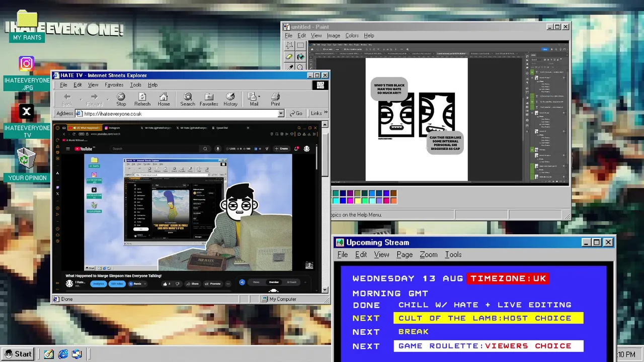Click the YouTube notifications bell
Image resolution: width=644 pixels, height=362 pixels.
296,149
